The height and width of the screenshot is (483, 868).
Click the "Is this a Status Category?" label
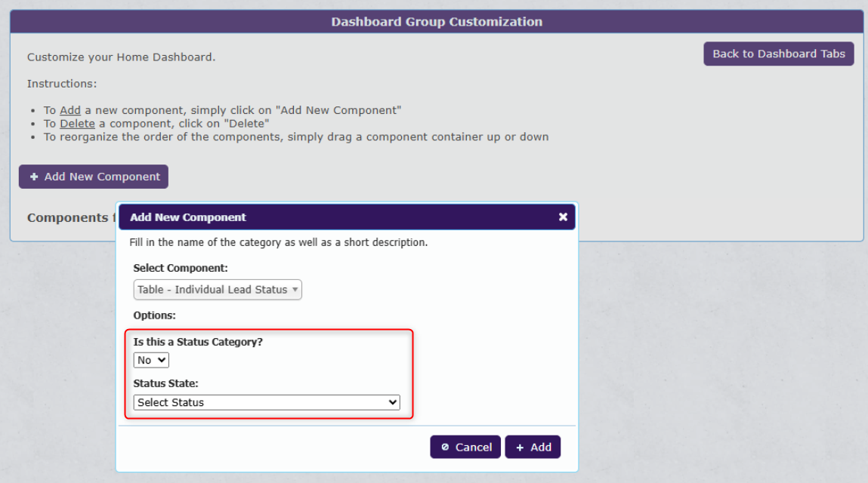198,342
